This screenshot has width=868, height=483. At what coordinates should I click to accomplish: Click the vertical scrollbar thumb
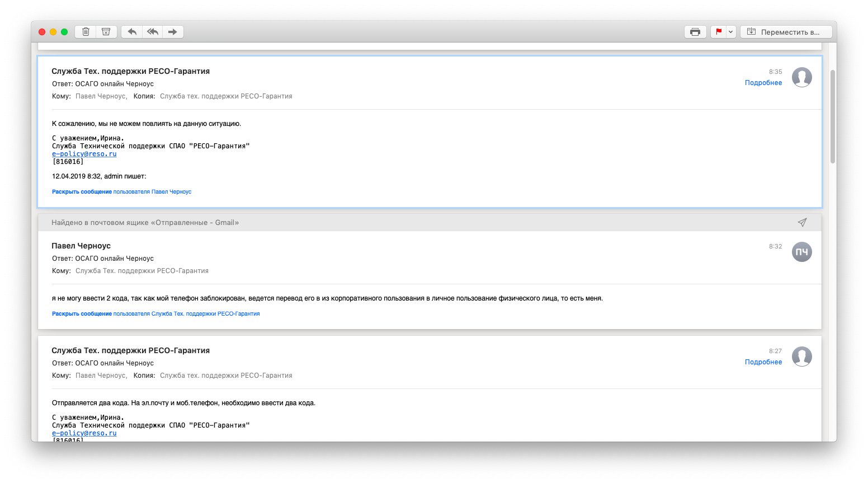833,116
